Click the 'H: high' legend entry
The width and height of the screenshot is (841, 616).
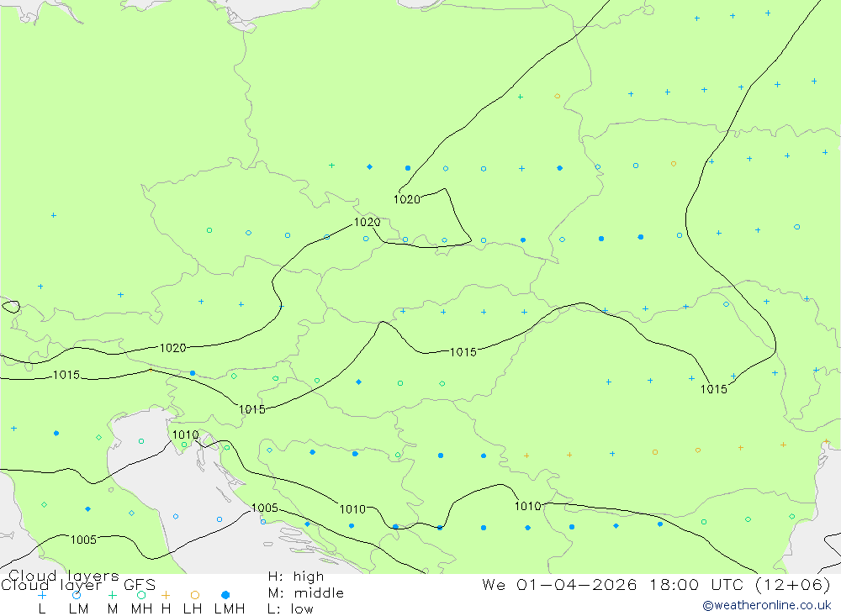tap(296, 577)
